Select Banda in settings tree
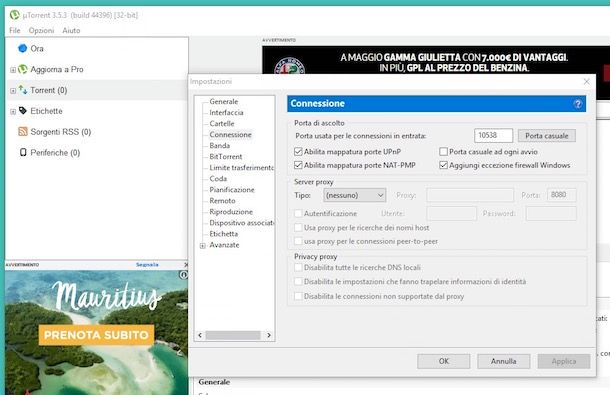The width and height of the screenshot is (610, 395). [x=219, y=146]
